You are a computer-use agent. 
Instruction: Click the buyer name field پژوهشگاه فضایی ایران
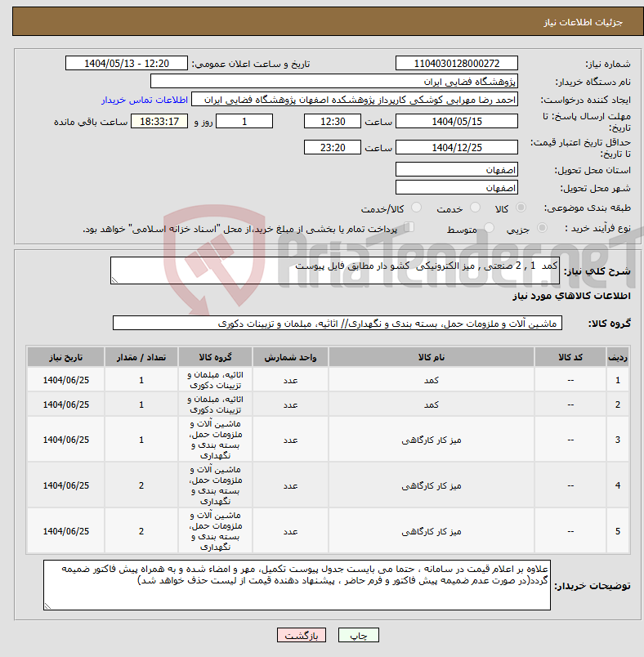tap(334, 81)
